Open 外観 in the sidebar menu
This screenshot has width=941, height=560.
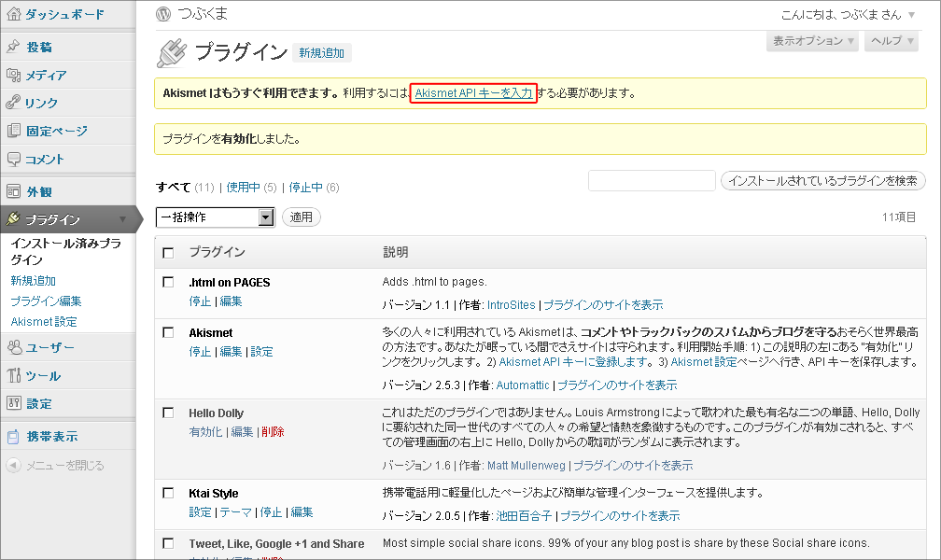(39, 192)
